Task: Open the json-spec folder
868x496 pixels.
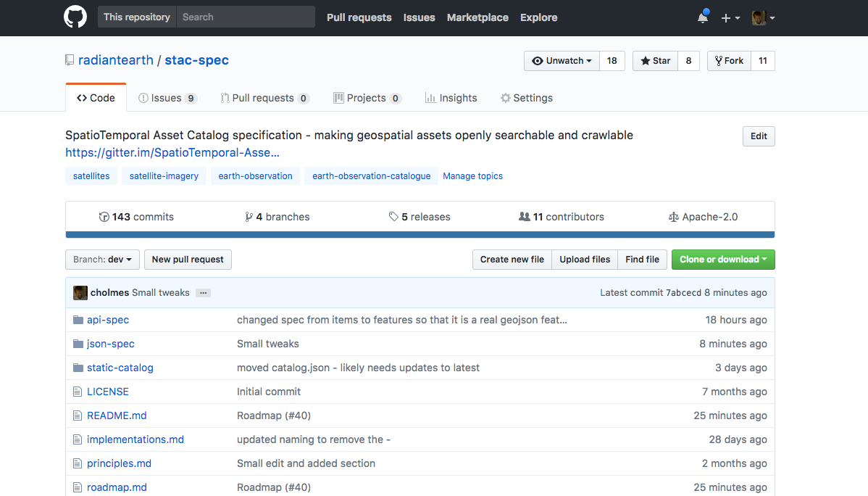Action: click(111, 344)
